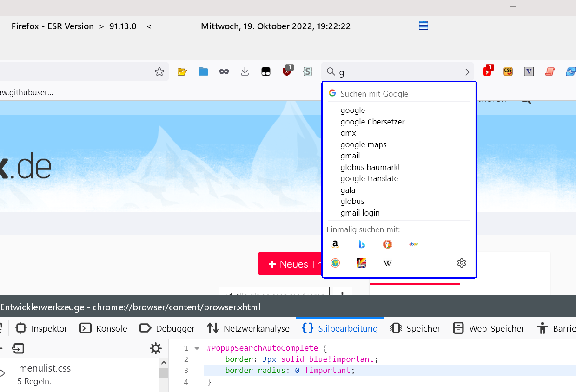Search once with eBay

pos(414,244)
